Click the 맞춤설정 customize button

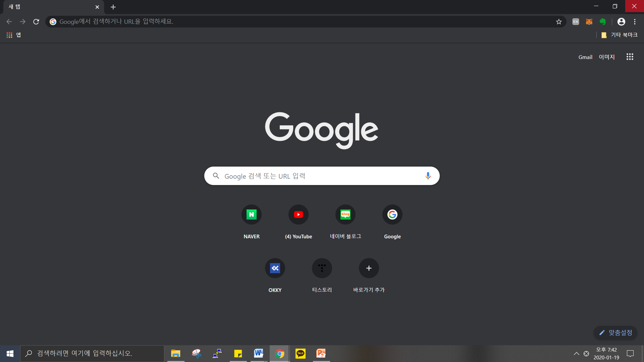pos(615,333)
